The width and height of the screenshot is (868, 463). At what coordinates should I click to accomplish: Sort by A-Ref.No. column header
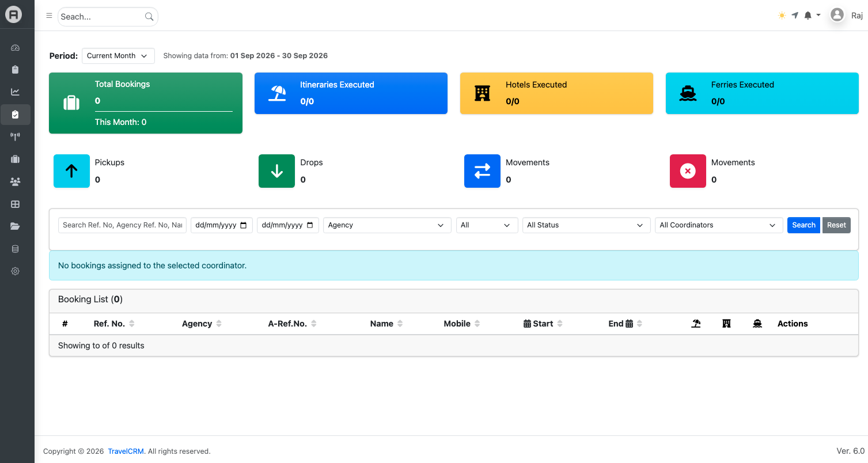pos(293,324)
